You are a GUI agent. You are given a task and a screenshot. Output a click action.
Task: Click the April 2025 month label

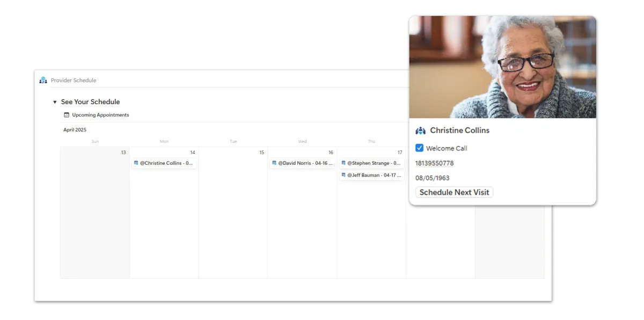pos(75,130)
